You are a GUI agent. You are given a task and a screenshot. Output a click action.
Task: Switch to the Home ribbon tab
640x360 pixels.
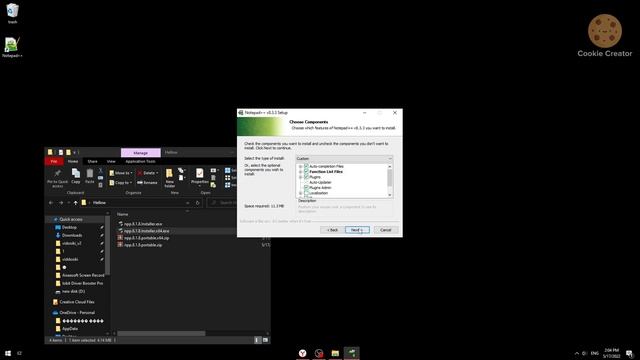tap(73, 161)
